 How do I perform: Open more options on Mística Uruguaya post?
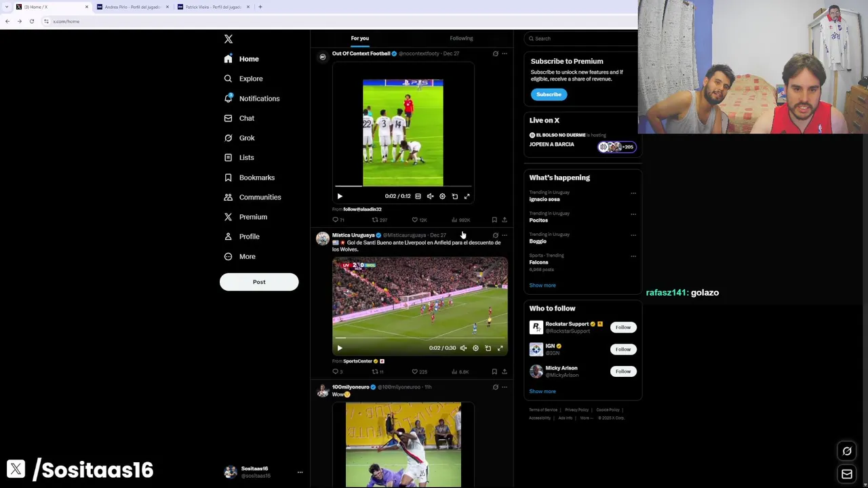tap(504, 235)
